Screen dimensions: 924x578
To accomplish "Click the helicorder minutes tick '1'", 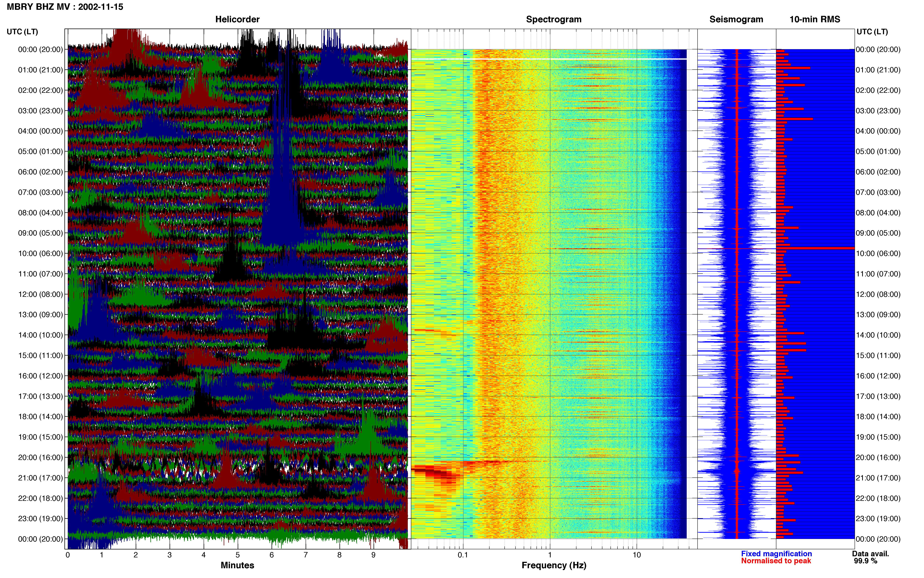I will 102,555.
